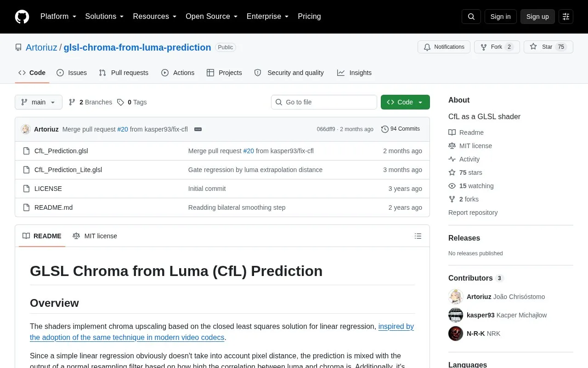The image size is (588, 368).
Task: Click the Go to file search field
Action: tap(324, 102)
